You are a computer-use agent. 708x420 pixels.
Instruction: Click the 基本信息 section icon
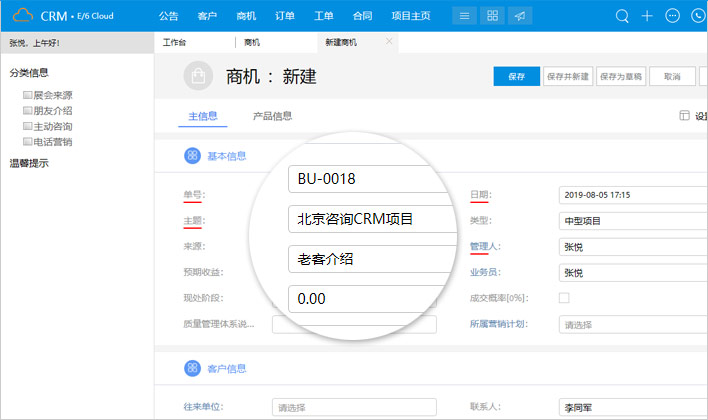click(x=192, y=156)
